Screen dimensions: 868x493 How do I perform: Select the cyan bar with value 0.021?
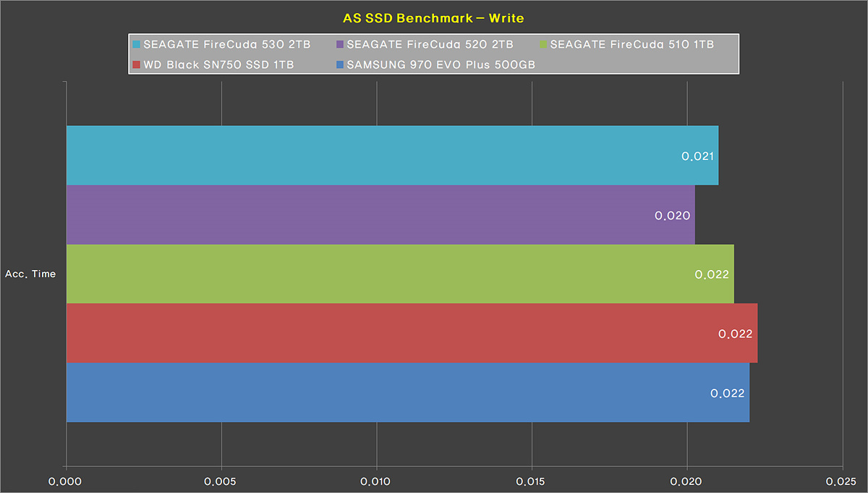[392, 156]
